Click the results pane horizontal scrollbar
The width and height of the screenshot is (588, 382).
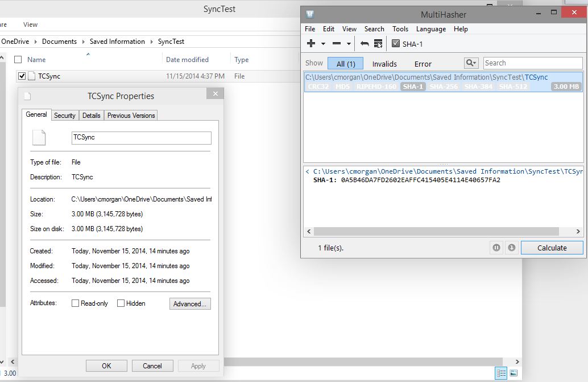[436, 232]
